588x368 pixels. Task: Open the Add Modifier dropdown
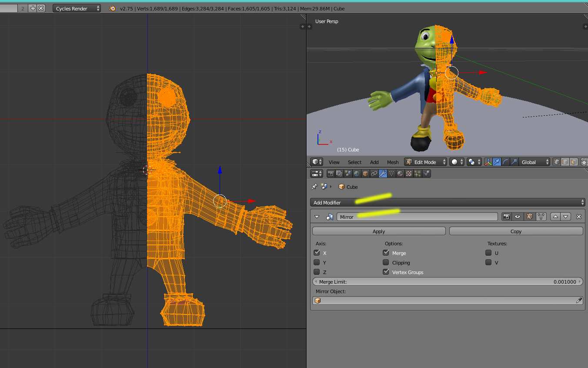[x=448, y=203]
